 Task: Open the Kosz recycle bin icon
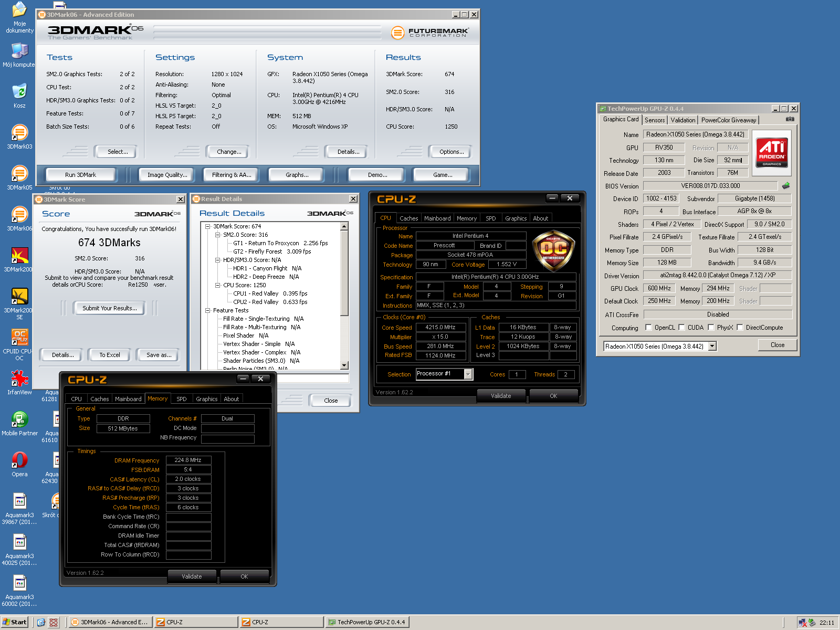click(19, 95)
